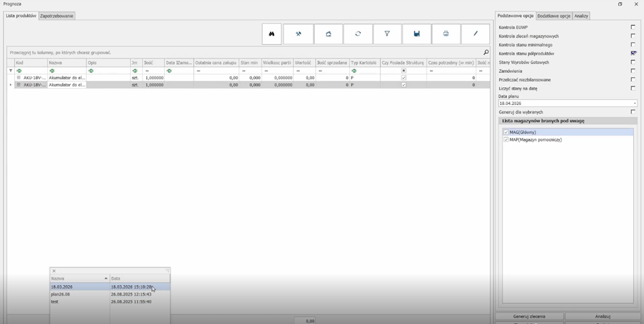The image size is (644, 324).
Task: Click the printer toolbar icon
Action: click(446, 34)
